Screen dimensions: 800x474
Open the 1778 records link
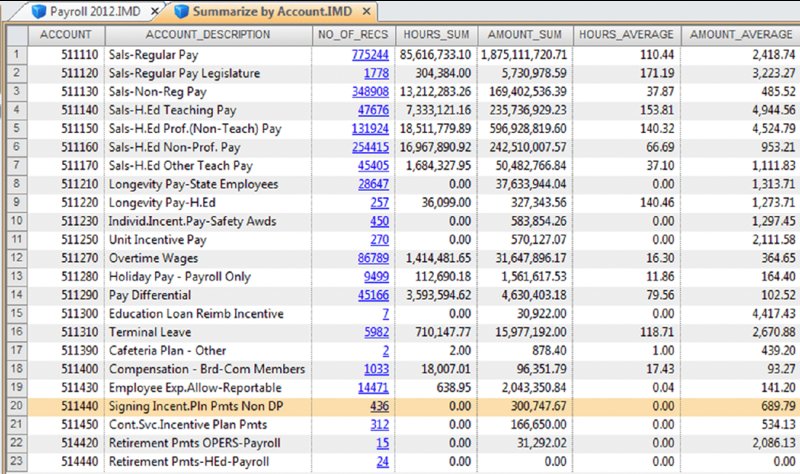point(377,73)
